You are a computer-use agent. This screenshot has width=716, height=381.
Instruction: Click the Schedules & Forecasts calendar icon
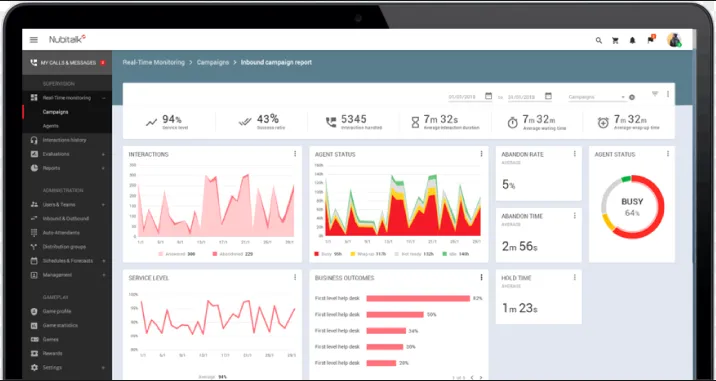tap(34, 261)
